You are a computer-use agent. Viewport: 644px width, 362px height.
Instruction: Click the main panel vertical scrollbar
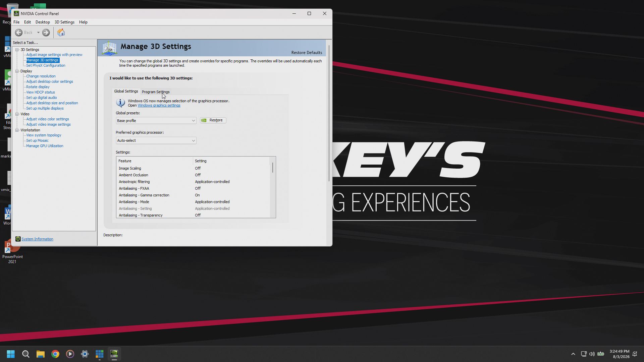point(329,113)
